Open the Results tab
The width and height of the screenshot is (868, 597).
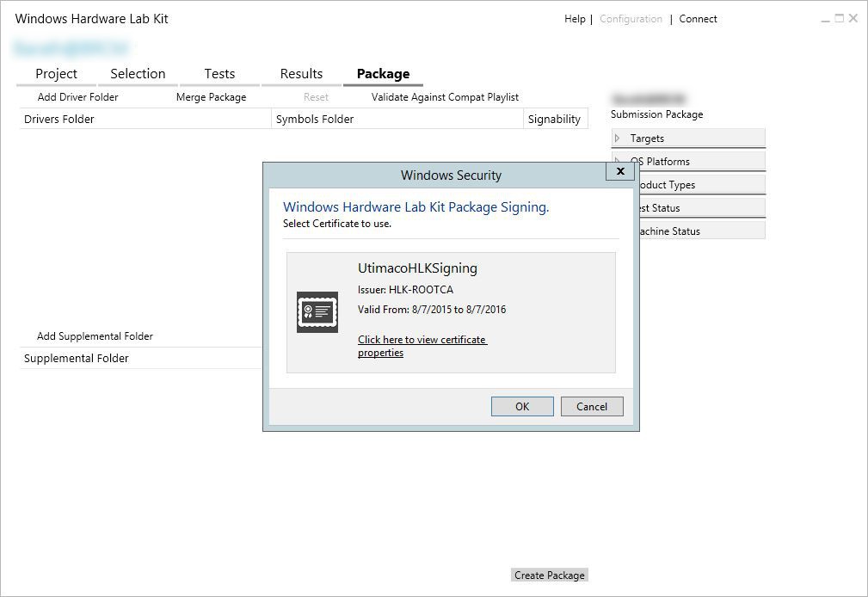pos(301,74)
